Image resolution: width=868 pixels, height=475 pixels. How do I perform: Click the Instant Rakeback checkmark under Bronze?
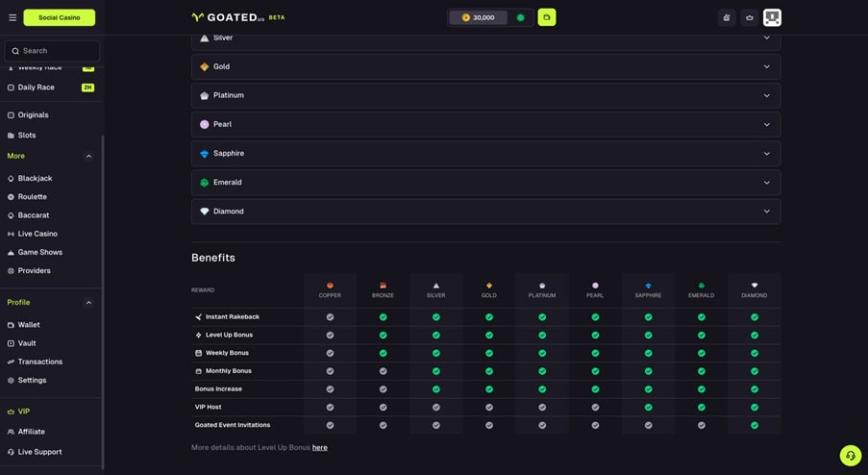pyautogui.click(x=384, y=317)
